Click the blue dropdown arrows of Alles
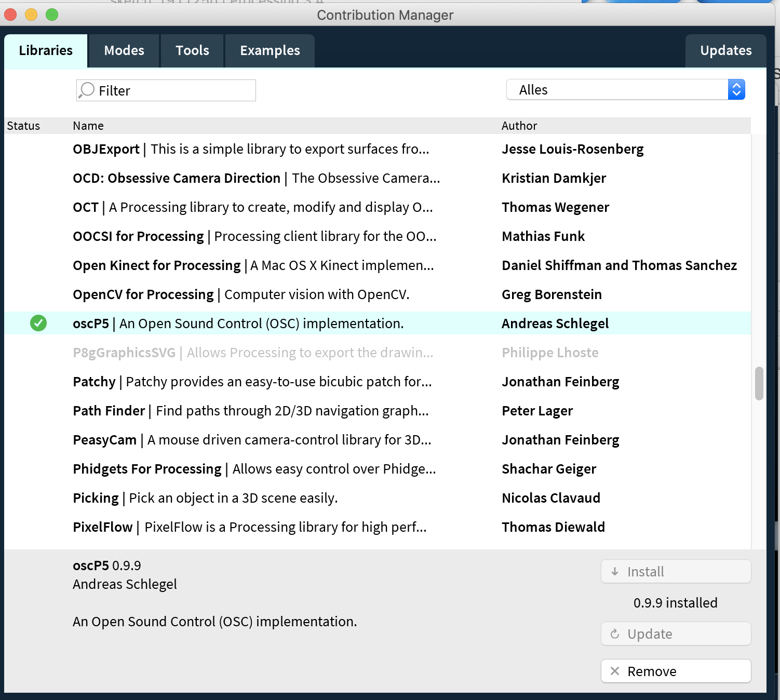 (x=736, y=90)
